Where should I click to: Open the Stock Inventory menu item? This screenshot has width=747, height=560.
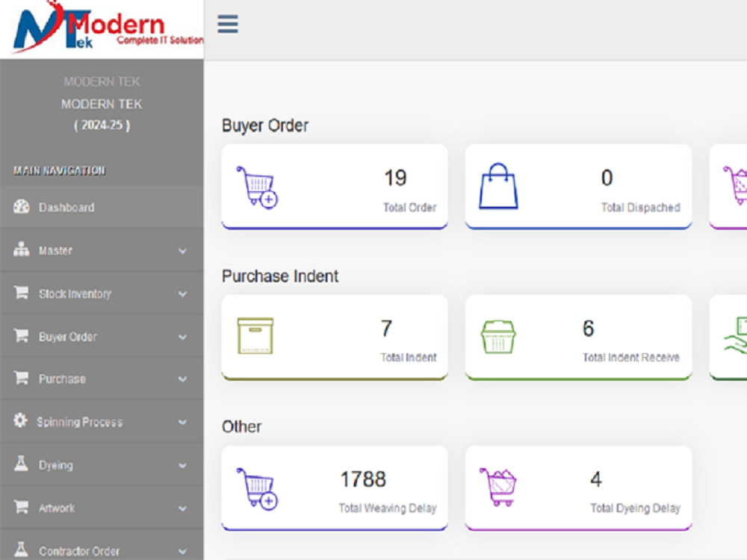click(x=102, y=293)
